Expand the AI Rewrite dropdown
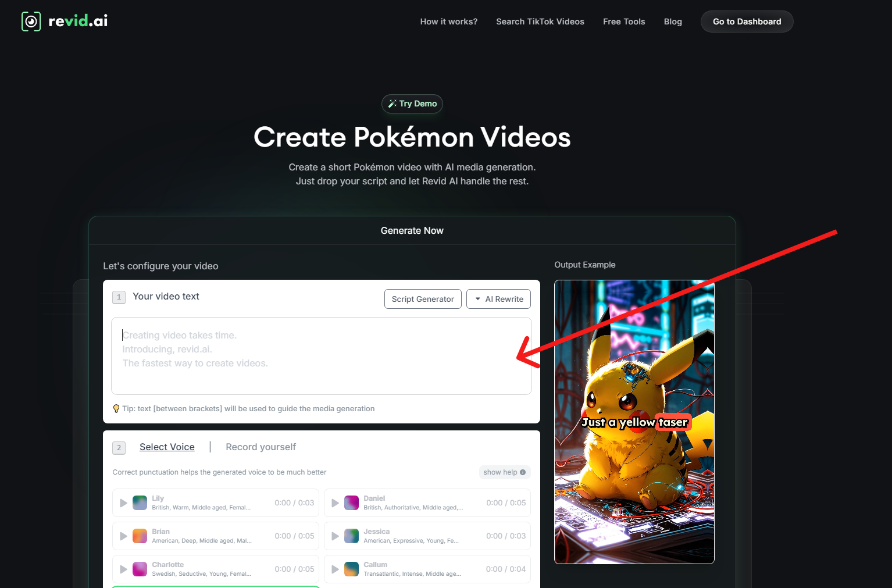The image size is (892, 588). coord(498,299)
